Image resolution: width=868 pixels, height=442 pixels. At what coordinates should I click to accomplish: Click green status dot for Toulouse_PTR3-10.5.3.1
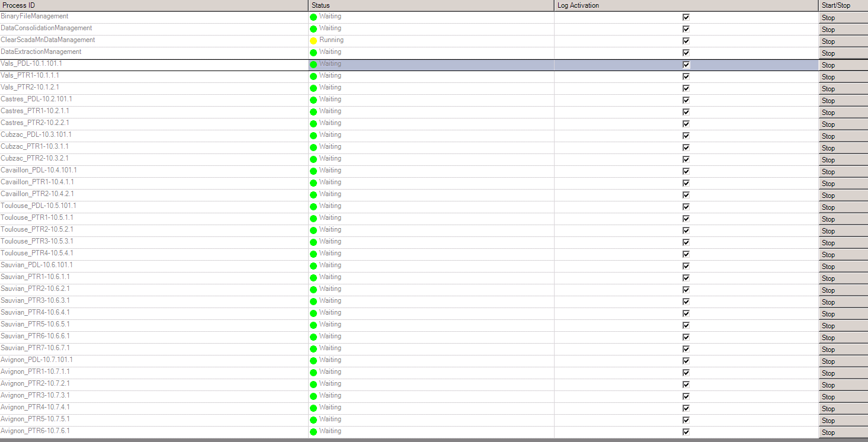click(313, 242)
